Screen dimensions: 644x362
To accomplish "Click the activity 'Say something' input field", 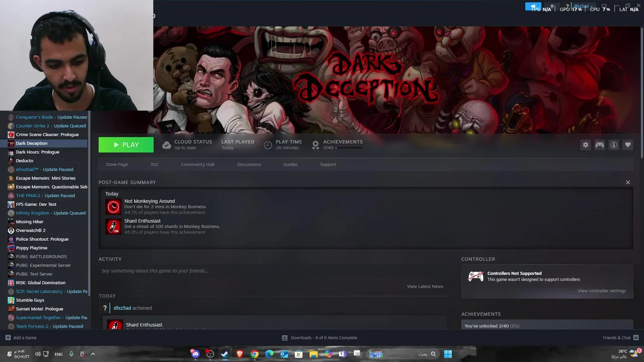I will pyautogui.click(x=272, y=271).
